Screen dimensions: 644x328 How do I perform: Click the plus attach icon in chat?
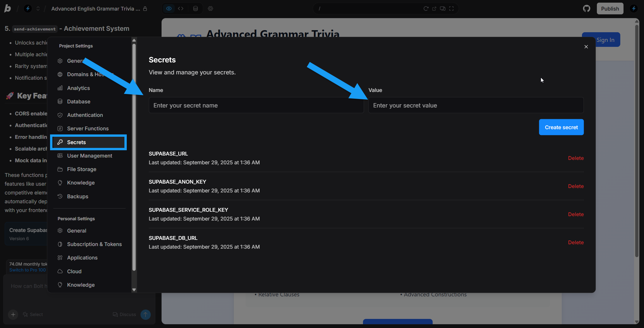pyautogui.click(x=13, y=315)
